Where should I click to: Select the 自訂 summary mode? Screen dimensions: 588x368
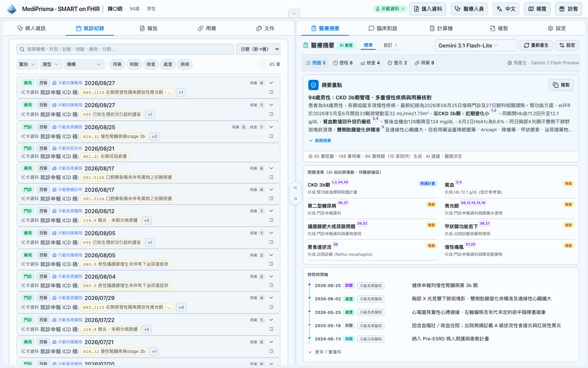pyautogui.click(x=390, y=45)
